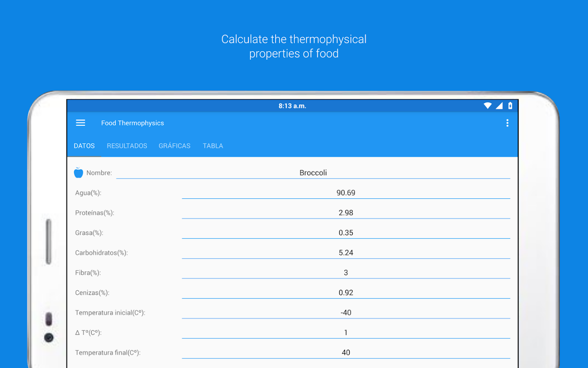Edit the Proteínas(%) value 2.98
Image resolution: width=588 pixels, height=368 pixels.
click(x=346, y=213)
